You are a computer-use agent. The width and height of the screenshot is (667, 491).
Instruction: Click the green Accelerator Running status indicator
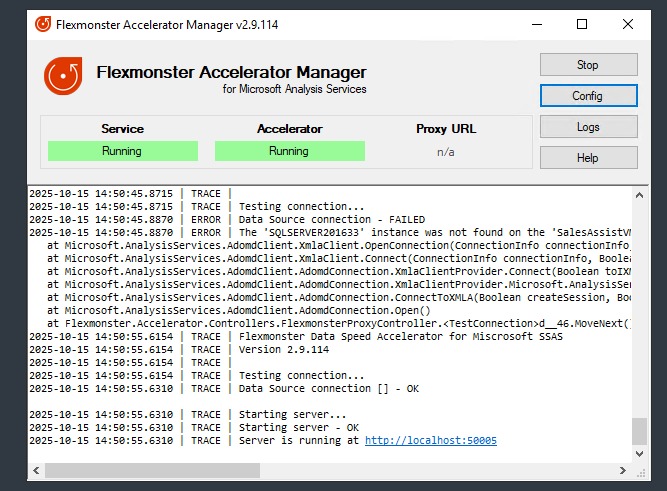click(x=289, y=151)
